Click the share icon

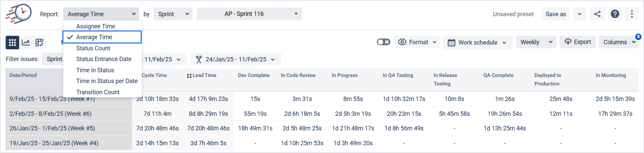pyautogui.click(x=597, y=14)
